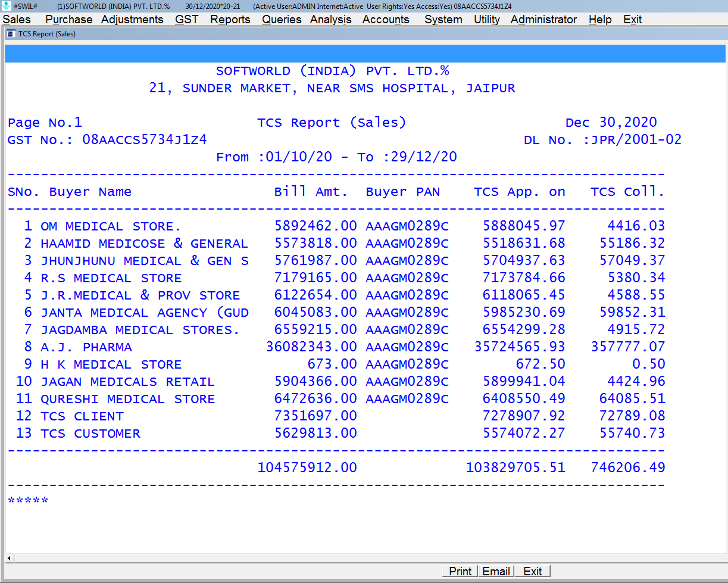Image resolution: width=728 pixels, height=583 pixels.
Task: Open the Accounts menu
Action: pos(386,20)
